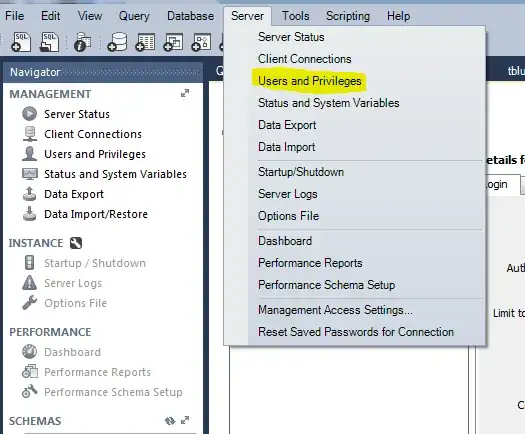
Task: Click Status and System Variables monitor icon
Action: [x=30, y=174]
